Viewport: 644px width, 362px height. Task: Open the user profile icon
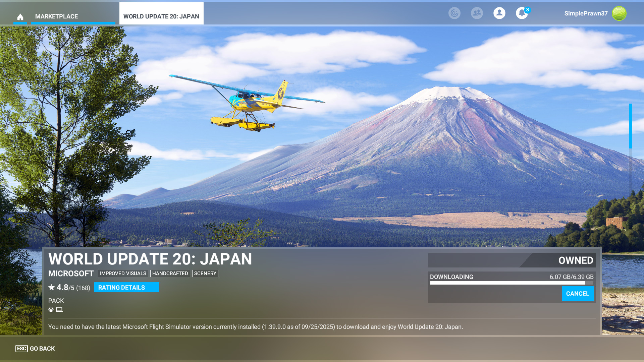pyautogui.click(x=499, y=13)
